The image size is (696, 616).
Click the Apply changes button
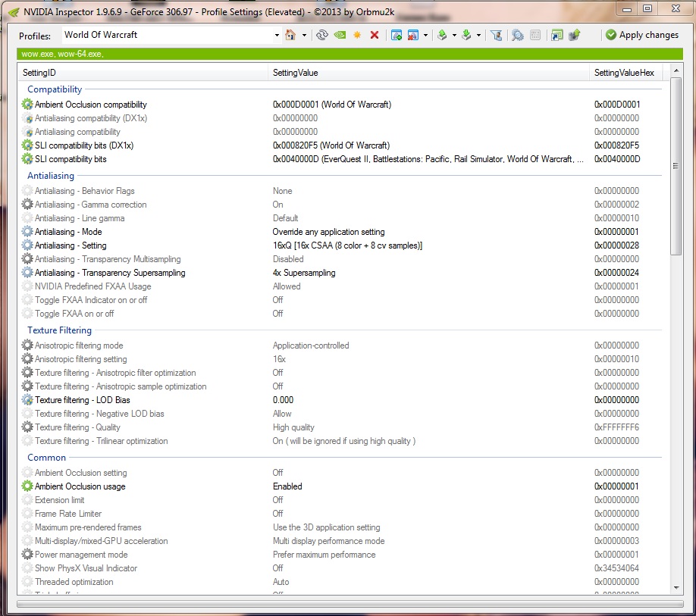642,35
